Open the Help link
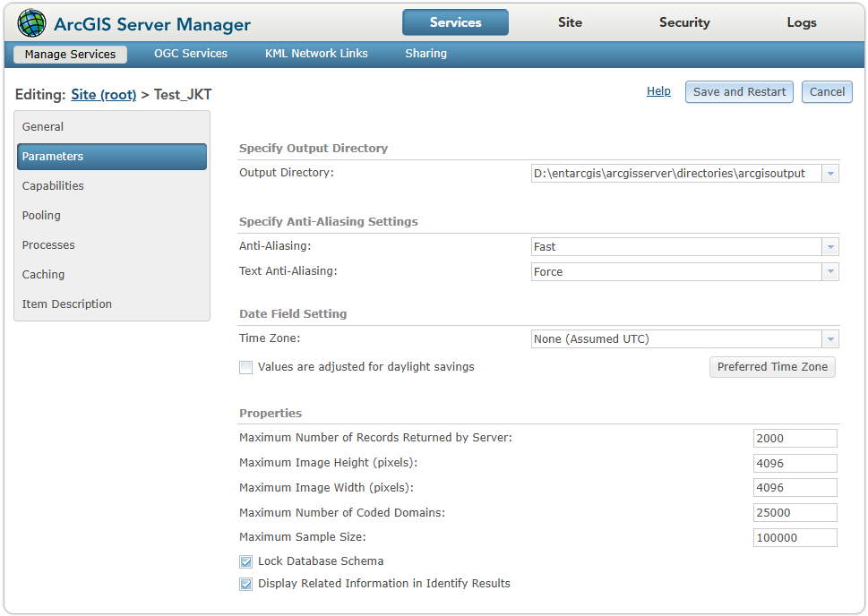 pyautogui.click(x=658, y=91)
